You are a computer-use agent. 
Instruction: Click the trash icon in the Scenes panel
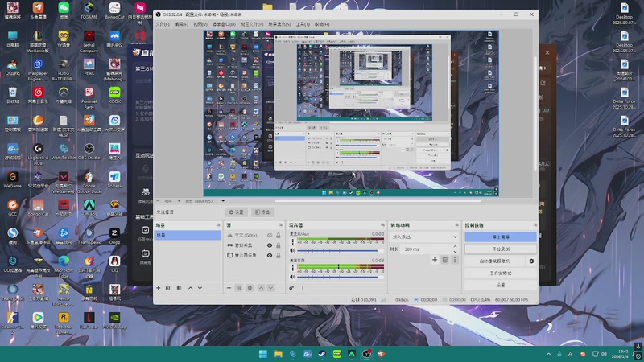(x=168, y=287)
